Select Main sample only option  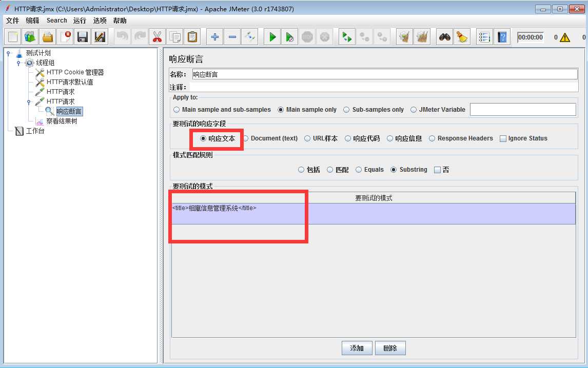307,109
